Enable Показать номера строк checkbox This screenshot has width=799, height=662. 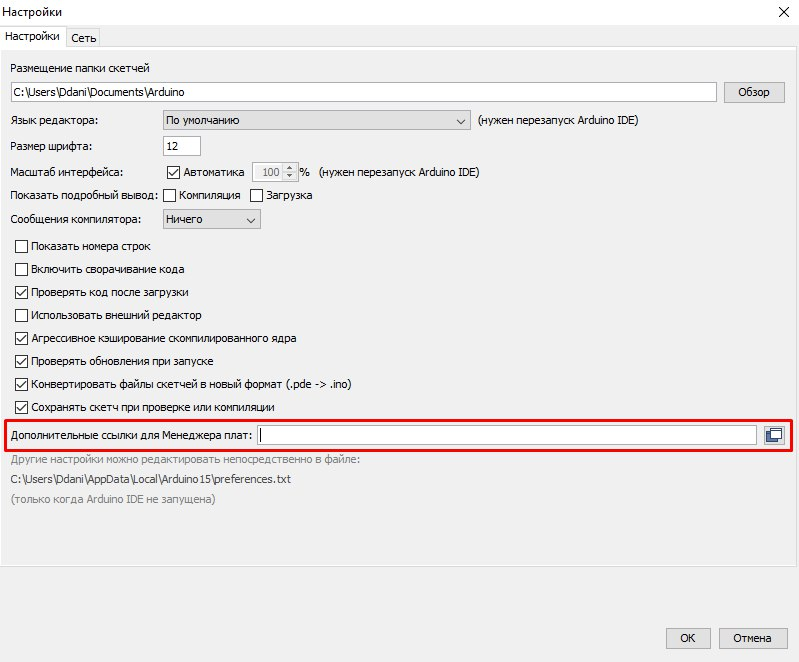tap(22, 246)
